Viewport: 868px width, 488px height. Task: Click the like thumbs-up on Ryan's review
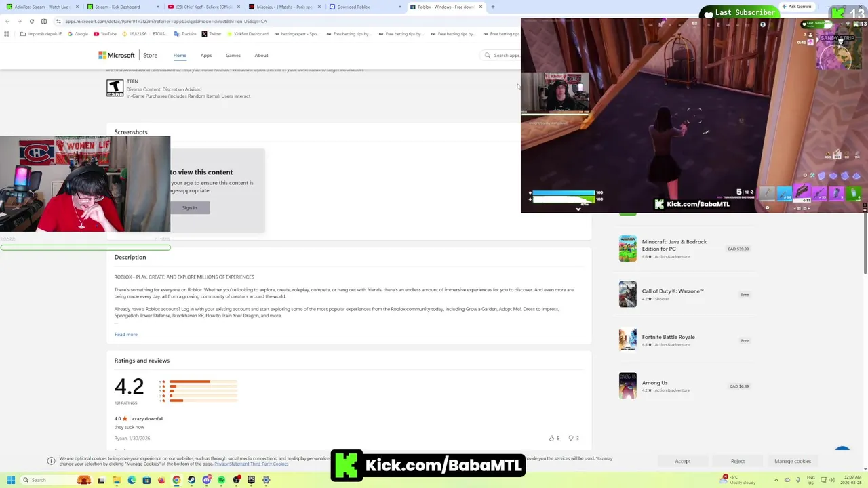point(551,439)
